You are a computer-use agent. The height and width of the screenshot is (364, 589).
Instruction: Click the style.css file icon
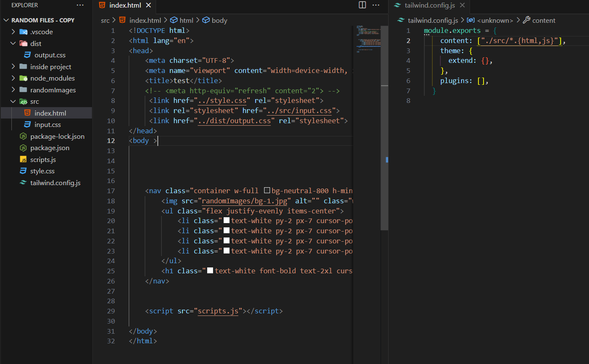point(23,171)
